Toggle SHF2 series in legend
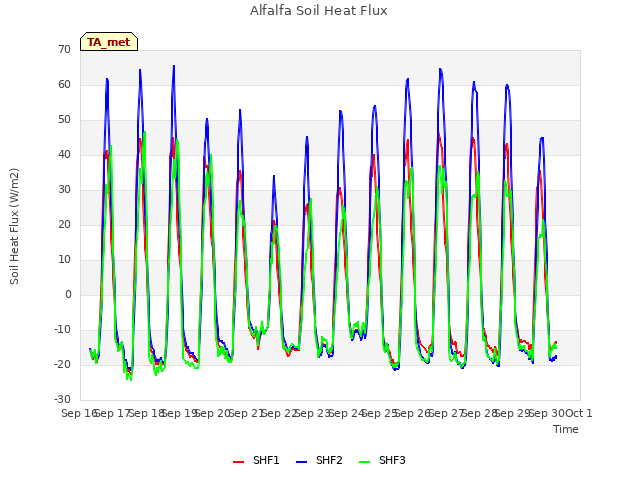The height and width of the screenshot is (480, 640). (319, 460)
